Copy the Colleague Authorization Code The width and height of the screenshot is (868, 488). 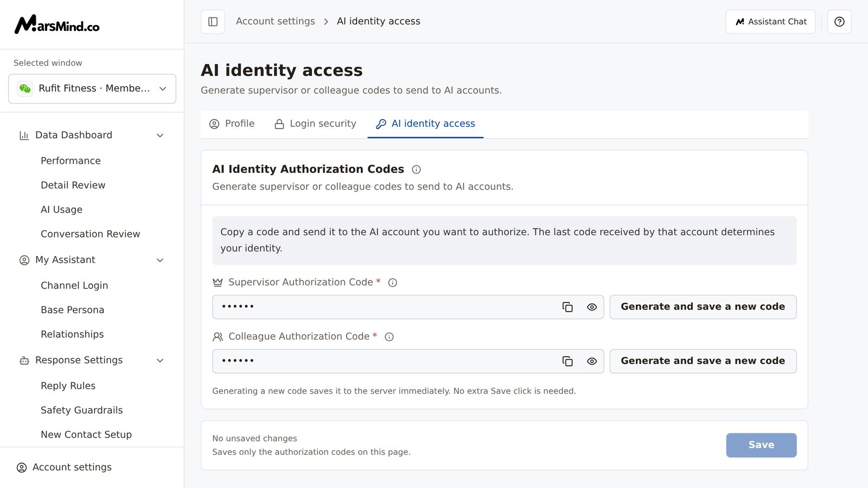567,361
